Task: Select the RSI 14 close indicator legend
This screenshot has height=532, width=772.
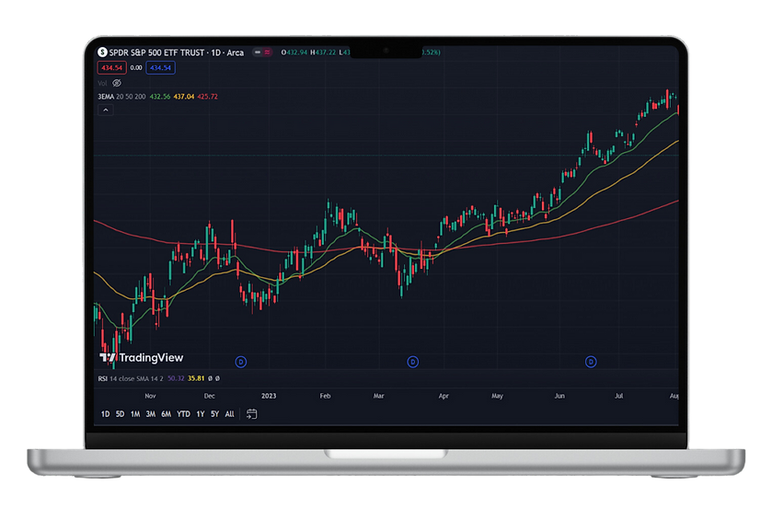Action: coord(131,378)
